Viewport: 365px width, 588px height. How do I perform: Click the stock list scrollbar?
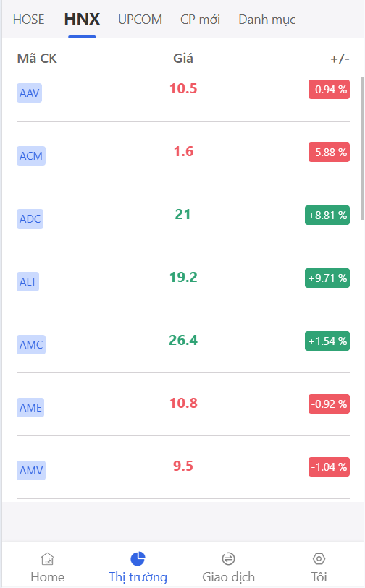tap(362, 148)
